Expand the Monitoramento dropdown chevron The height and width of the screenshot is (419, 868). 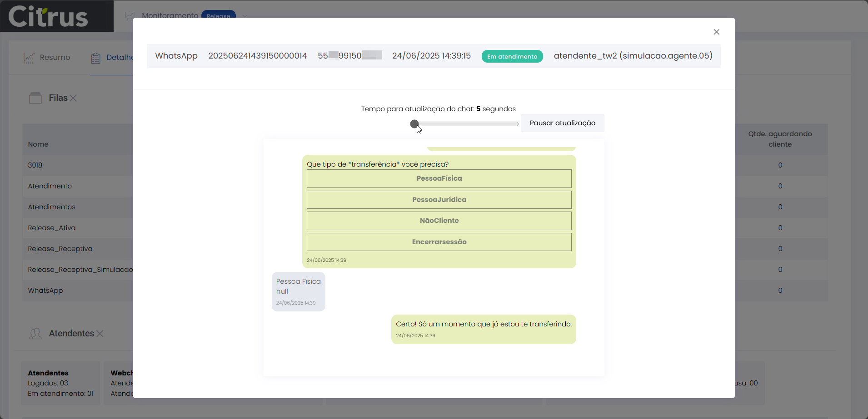pyautogui.click(x=245, y=15)
